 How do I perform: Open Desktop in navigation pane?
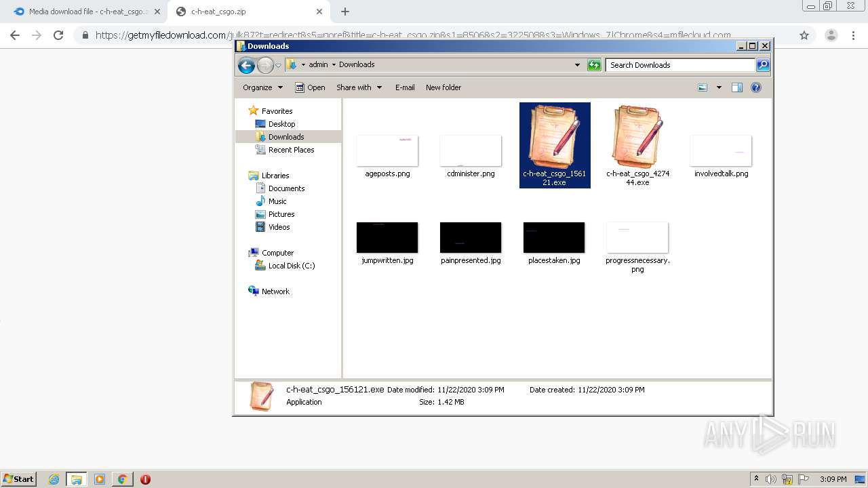[x=281, y=124]
